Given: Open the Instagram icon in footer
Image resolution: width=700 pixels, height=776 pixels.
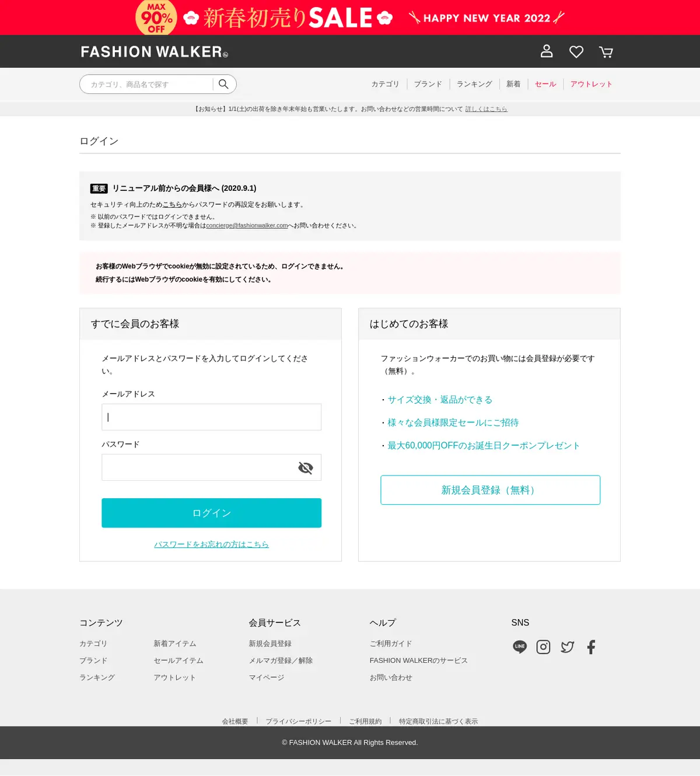Looking at the screenshot, I should tap(543, 646).
